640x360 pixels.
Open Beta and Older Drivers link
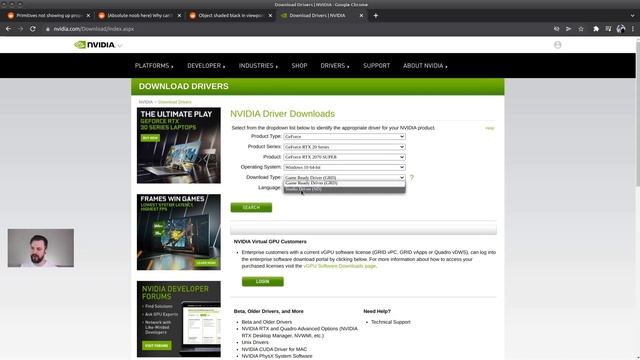(x=267, y=322)
